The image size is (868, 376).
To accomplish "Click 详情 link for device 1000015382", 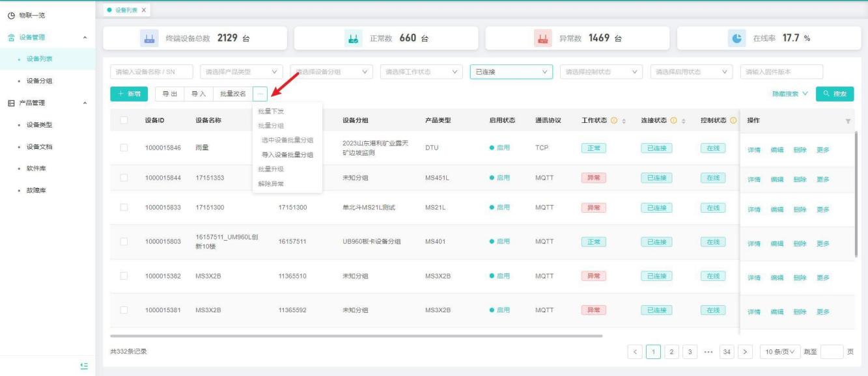I will click(755, 278).
